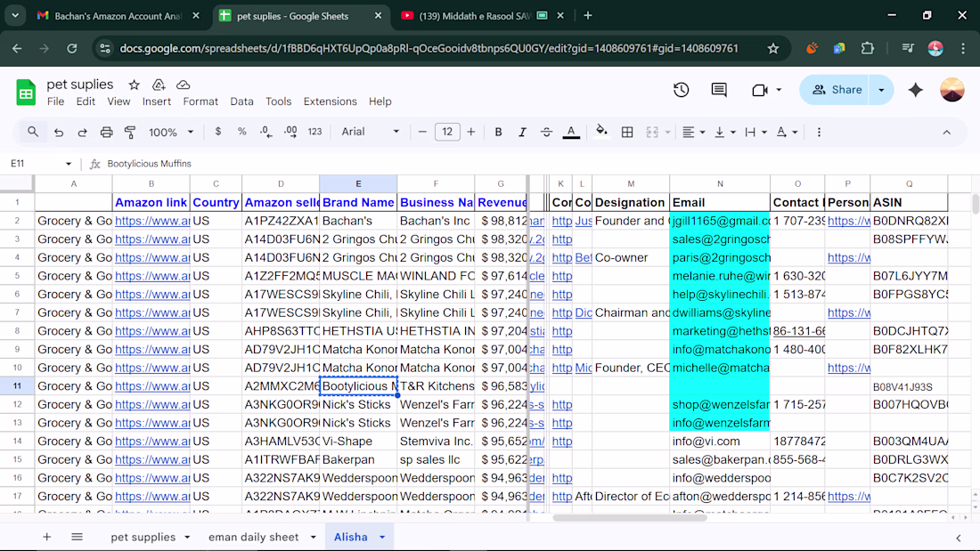Collapse the menus with the chevron
This screenshot has height=551, width=980.
pyautogui.click(x=946, y=133)
